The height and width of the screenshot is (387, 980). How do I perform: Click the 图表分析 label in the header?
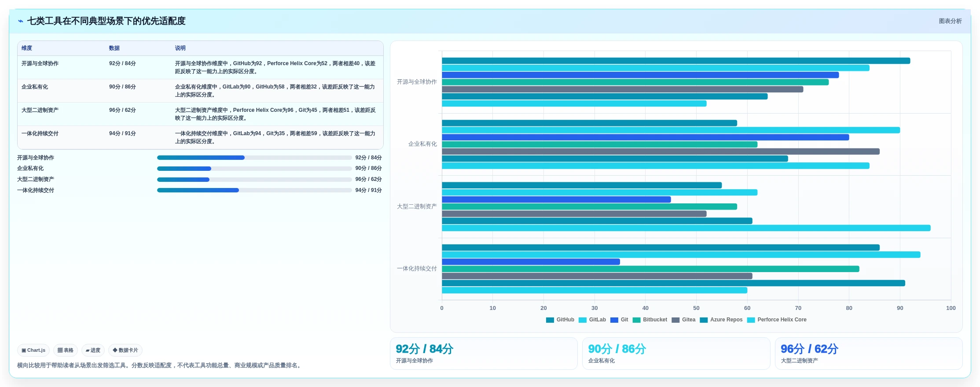pos(950,21)
